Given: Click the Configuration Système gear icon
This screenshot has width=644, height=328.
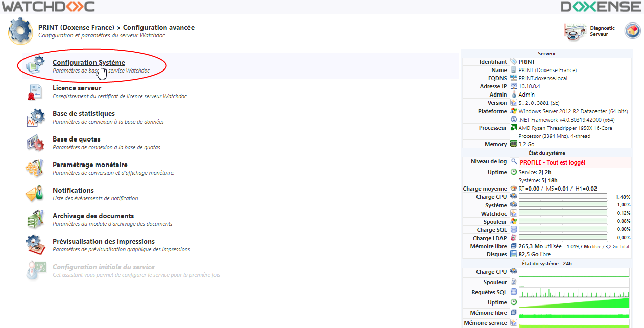Looking at the screenshot, I should coord(36,65).
